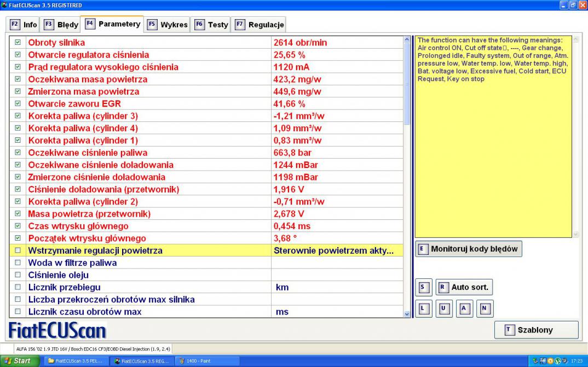The height and width of the screenshot is (367, 588).
Task: Open Szablony templates button
Action: tap(536, 330)
